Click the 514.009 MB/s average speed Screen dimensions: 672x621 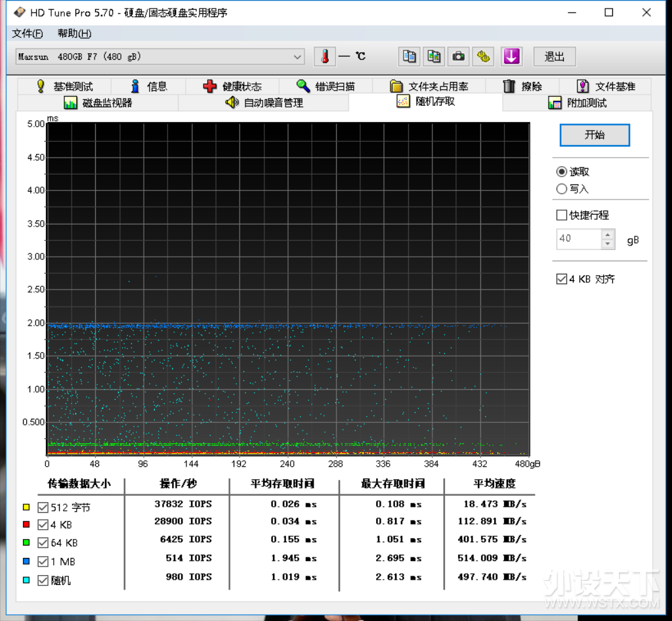[492, 558]
